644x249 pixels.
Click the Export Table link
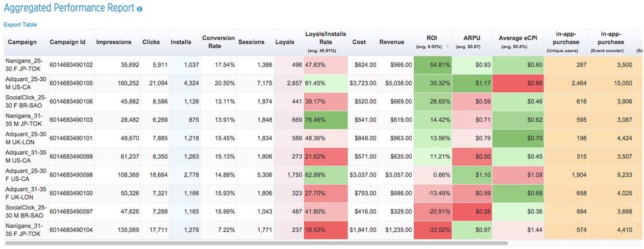pos(20,24)
